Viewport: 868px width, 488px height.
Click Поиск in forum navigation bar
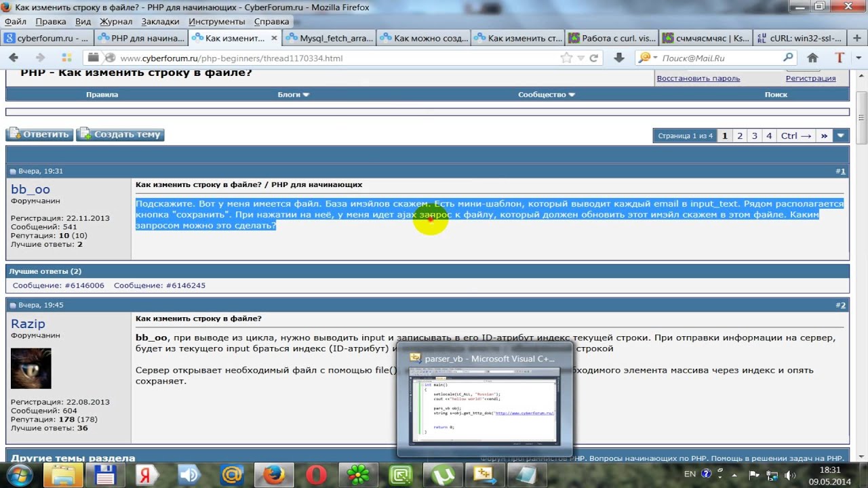pyautogui.click(x=776, y=95)
